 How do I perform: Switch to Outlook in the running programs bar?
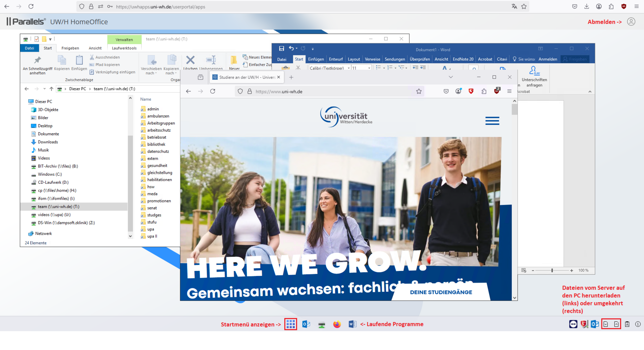[x=306, y=324]
